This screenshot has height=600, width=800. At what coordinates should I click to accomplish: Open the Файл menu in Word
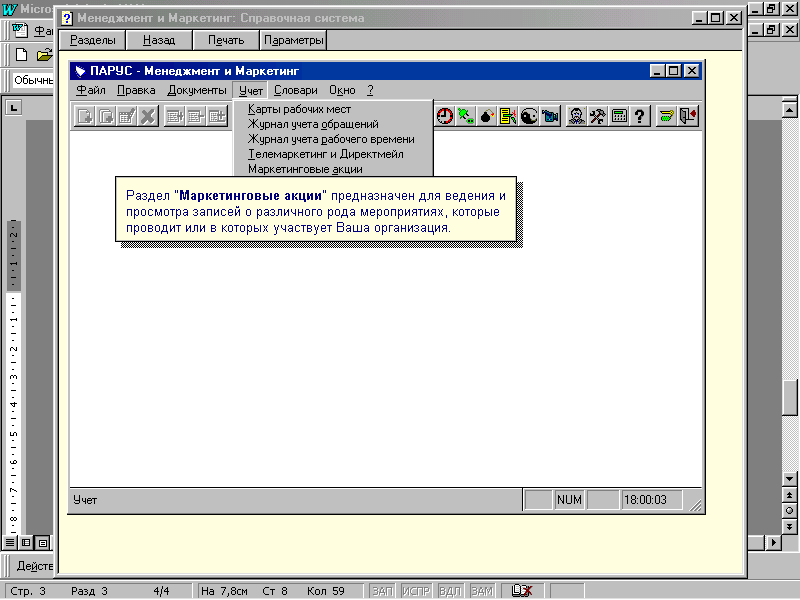43,31
